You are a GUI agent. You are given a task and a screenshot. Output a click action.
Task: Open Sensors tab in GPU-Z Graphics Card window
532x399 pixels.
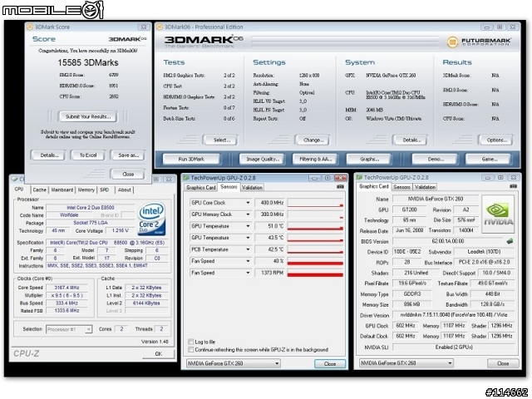(x=401, y=187)
